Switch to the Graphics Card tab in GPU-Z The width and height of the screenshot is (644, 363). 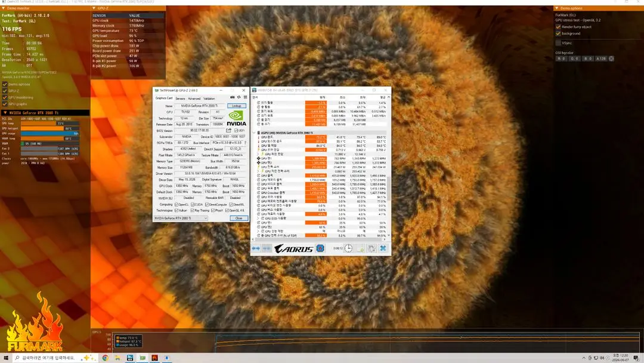point(164,99)
